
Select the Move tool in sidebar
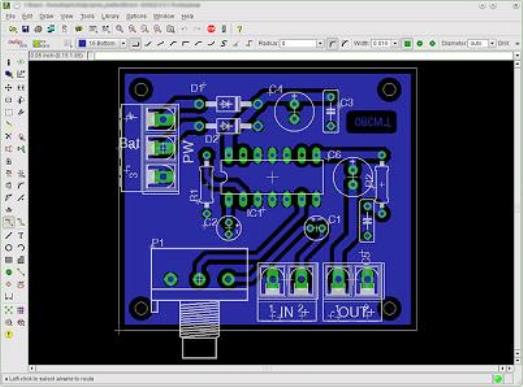click(8, 88)
